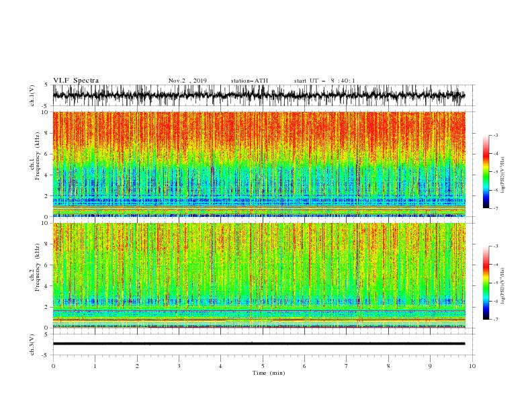
Task: Click the ch.2 PSD color bar
Action: pyautogui.click(x=486, y=283)
